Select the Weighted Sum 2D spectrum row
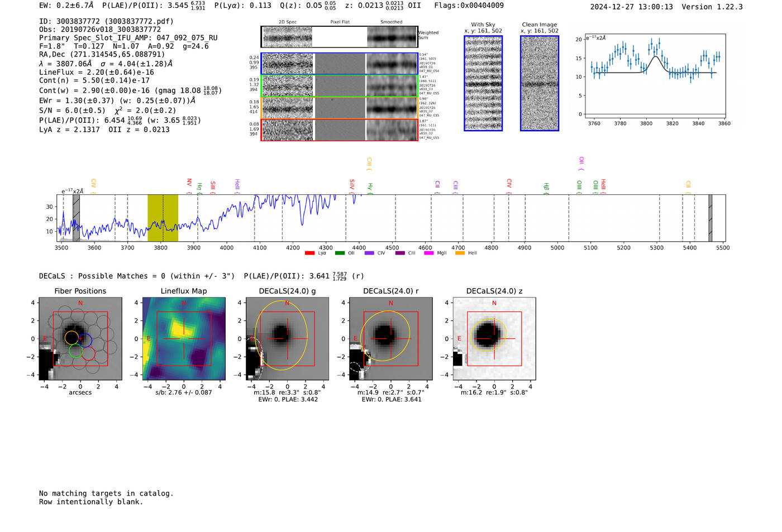 tap(339, 37)
